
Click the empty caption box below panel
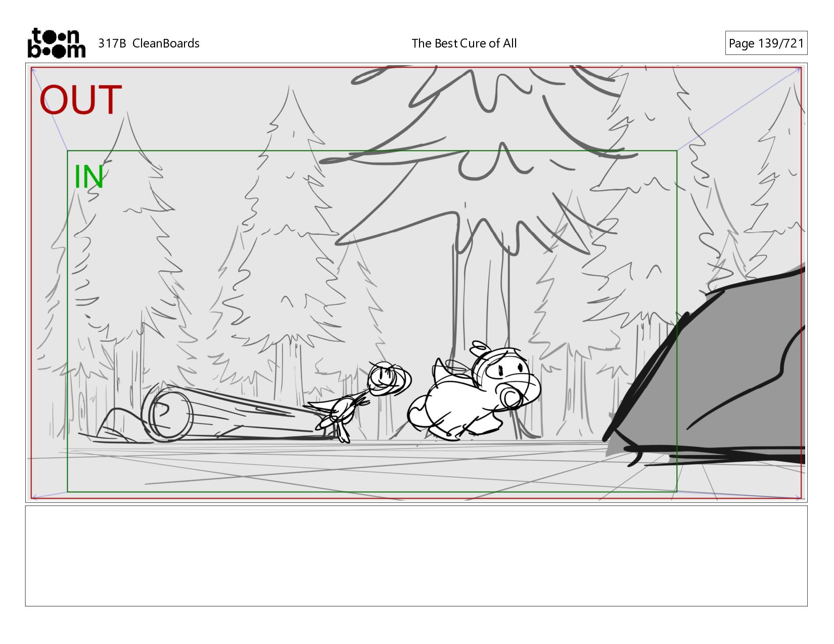tap(416, 556)
